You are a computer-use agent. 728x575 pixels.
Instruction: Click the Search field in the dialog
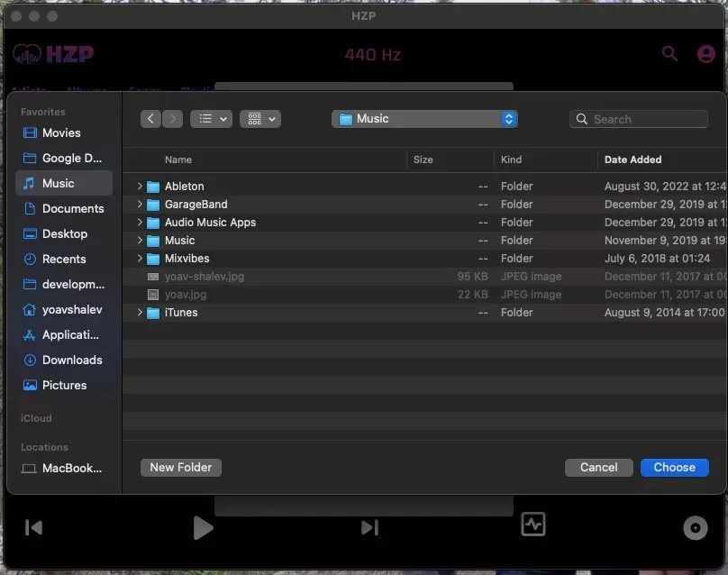(x=639, y=119)
